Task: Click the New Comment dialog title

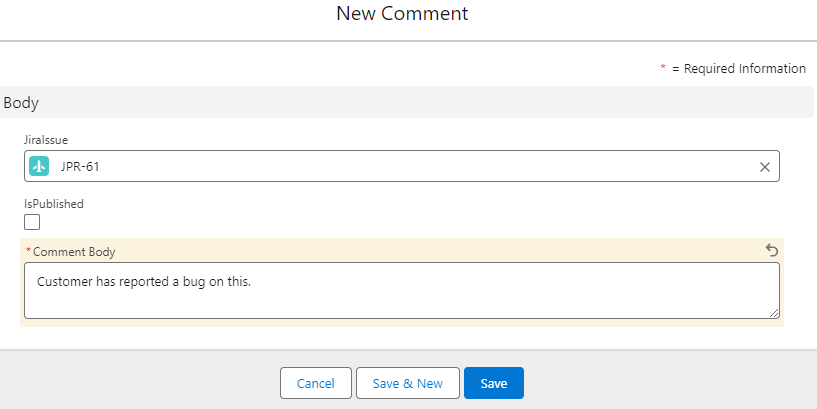Action: pos(402,14)
